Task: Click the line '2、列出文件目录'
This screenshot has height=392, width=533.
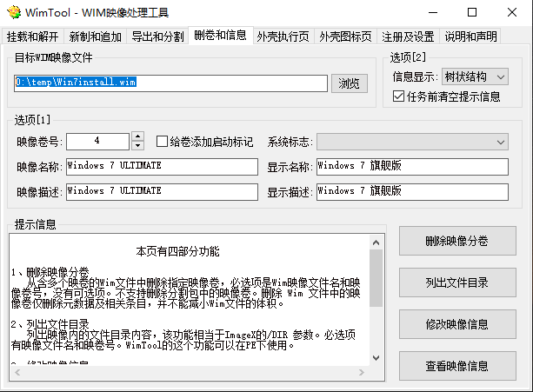Action: 50,324
